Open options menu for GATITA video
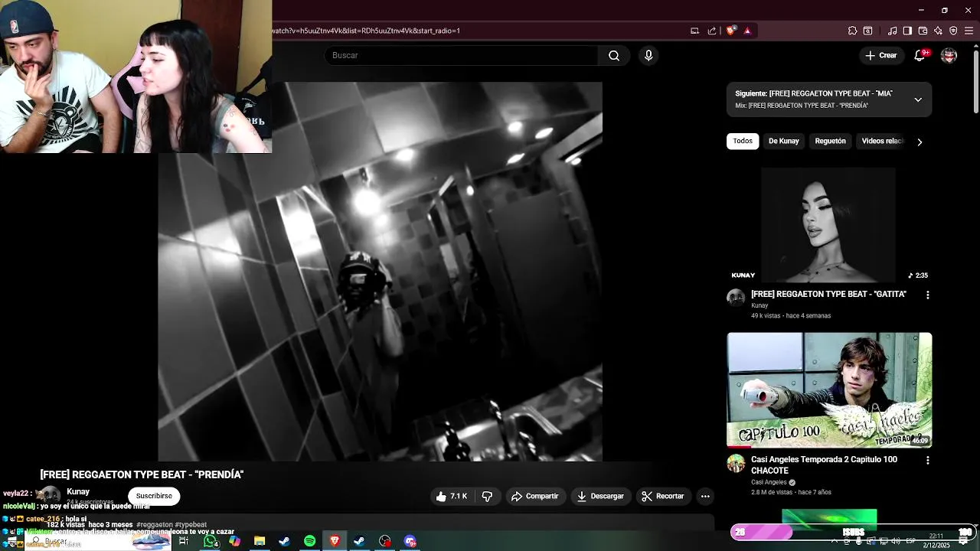Screen dimensions: 980x551 tap(927, 295)
